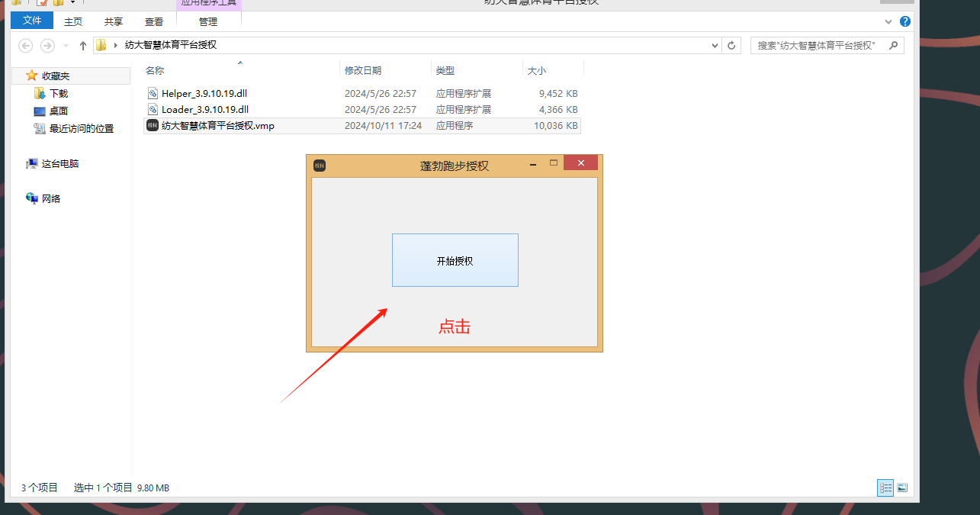Close the 蓬勃跑步授权 window
The height and width of the screenshot is (515, 980).
coord(581,163)
